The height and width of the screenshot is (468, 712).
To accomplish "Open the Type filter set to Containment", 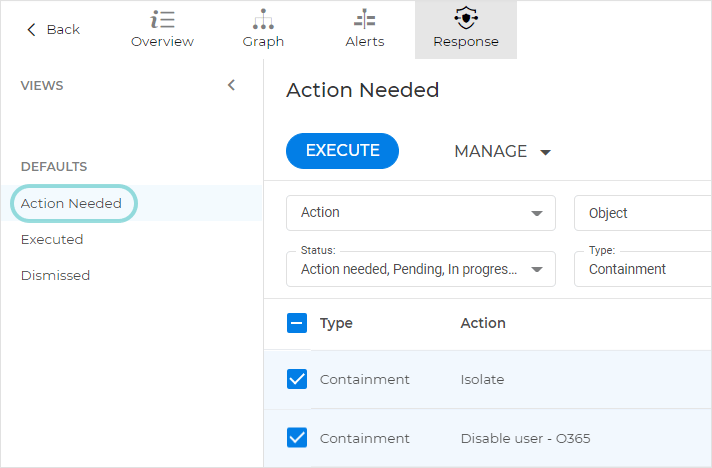I will click(x=642, y=268).
